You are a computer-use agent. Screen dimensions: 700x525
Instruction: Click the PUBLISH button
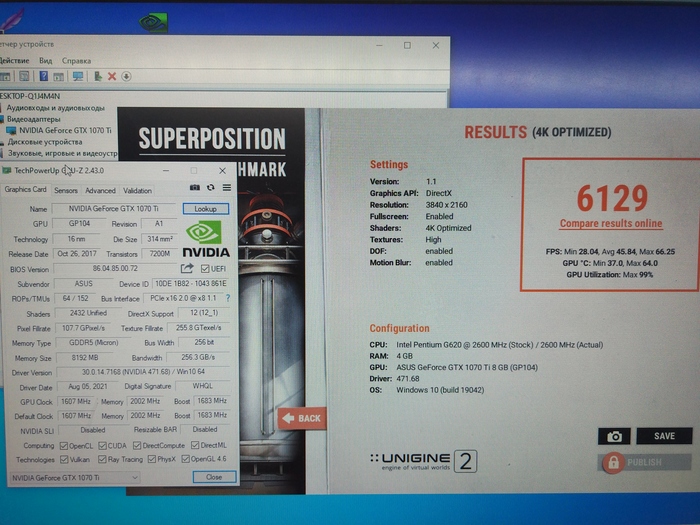click(644, 462)
